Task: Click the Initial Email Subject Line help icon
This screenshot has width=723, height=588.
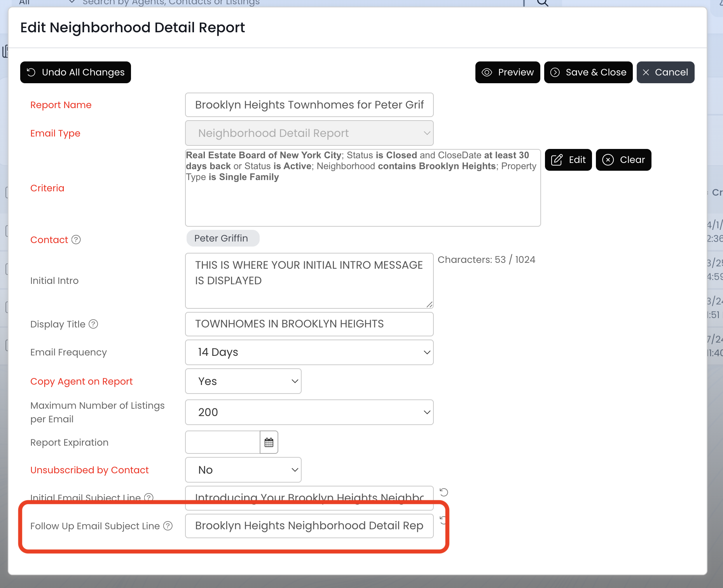Action: click(x=149, y=497)
